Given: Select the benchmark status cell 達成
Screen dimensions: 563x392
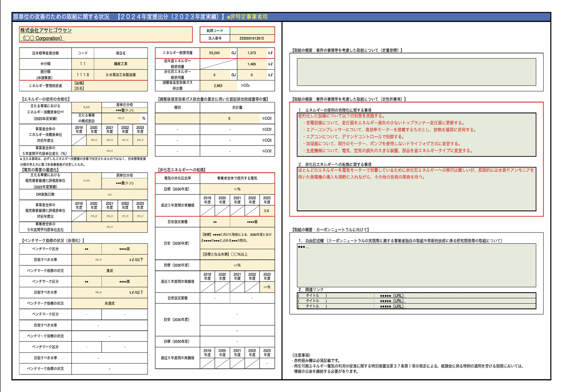Looking at the screenshot, I should pyautogui.click(x=109, y=271).
